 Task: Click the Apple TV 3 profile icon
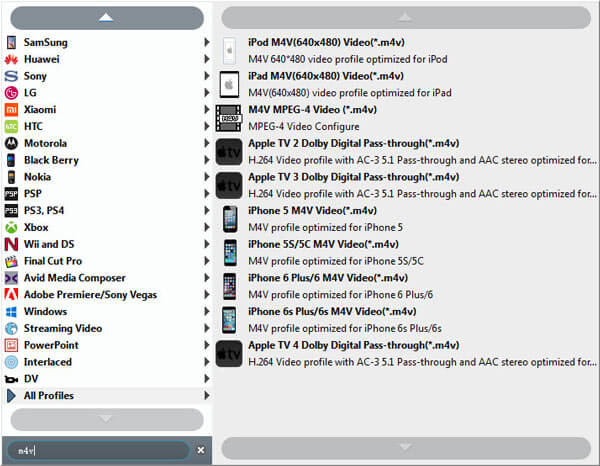(x=229, y=186)
